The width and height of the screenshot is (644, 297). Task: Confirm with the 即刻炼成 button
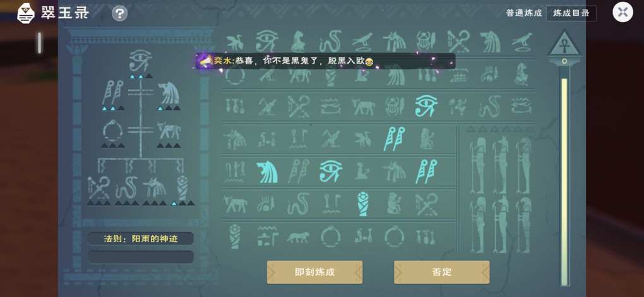click(x=314, y=272)
